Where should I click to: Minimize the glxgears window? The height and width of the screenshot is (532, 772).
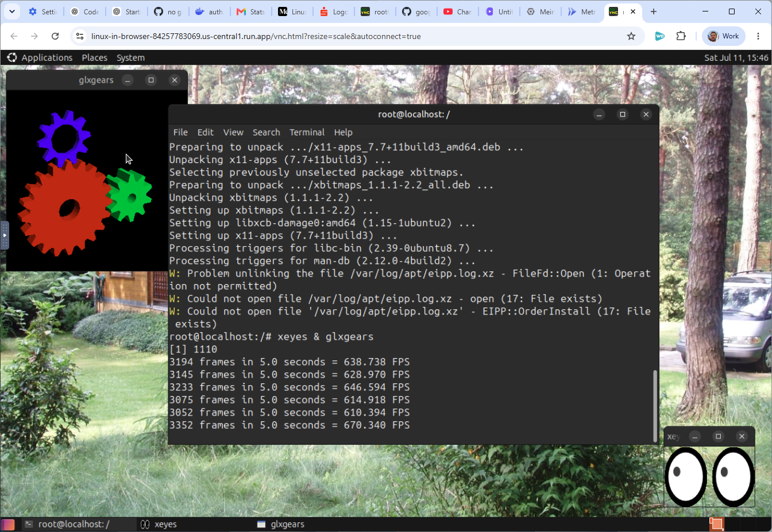(128, 80)
